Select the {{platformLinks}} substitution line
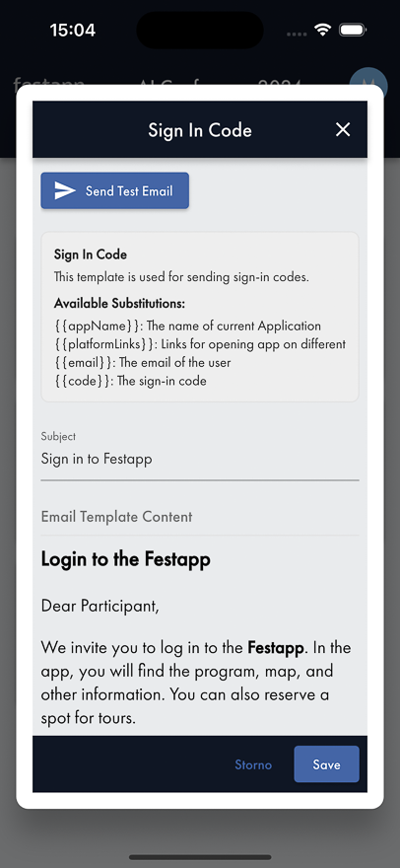The image size is (400, 868). pyautogui.click(x=200, y=344)
